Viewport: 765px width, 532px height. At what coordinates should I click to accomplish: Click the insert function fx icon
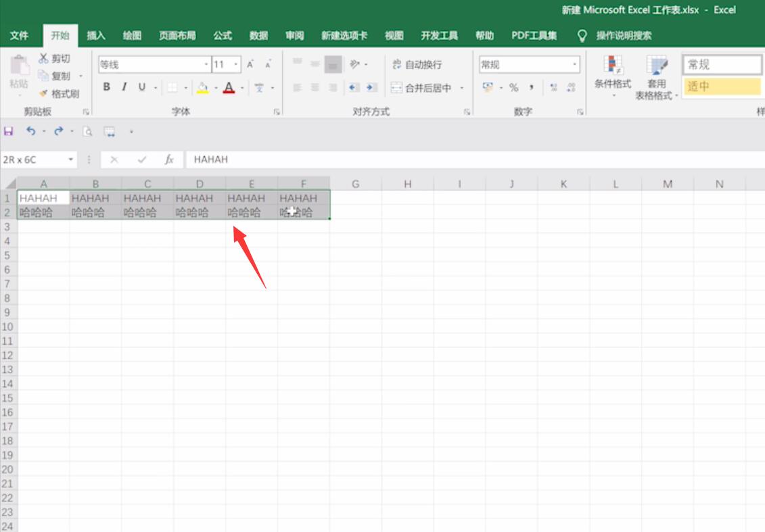click(170, 160)
